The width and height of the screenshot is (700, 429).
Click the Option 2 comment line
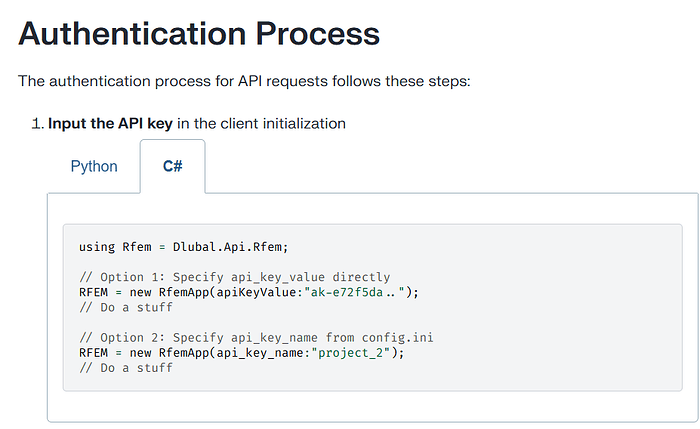(255, 338)
